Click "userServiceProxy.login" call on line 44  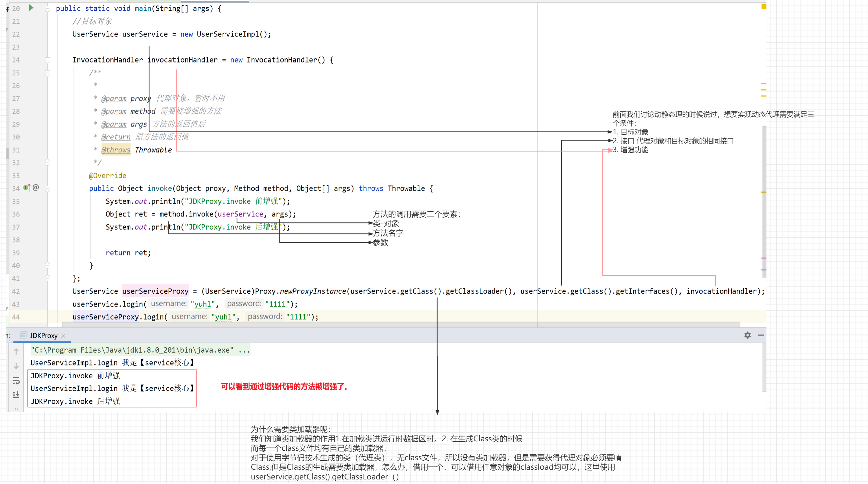118,317
